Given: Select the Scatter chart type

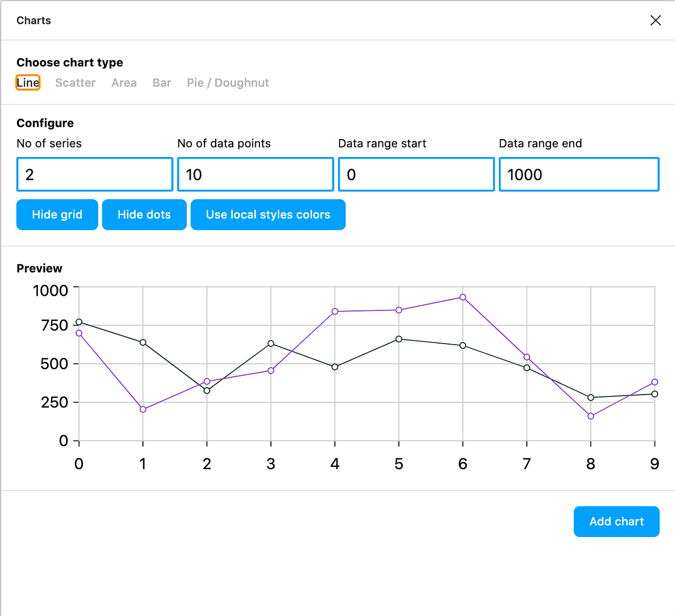Looking at the screenshot, I should coord(75,83).
